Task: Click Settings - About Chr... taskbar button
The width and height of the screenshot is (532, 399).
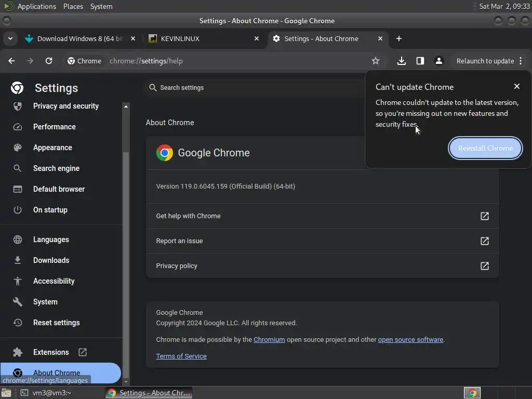Action: 149,393
